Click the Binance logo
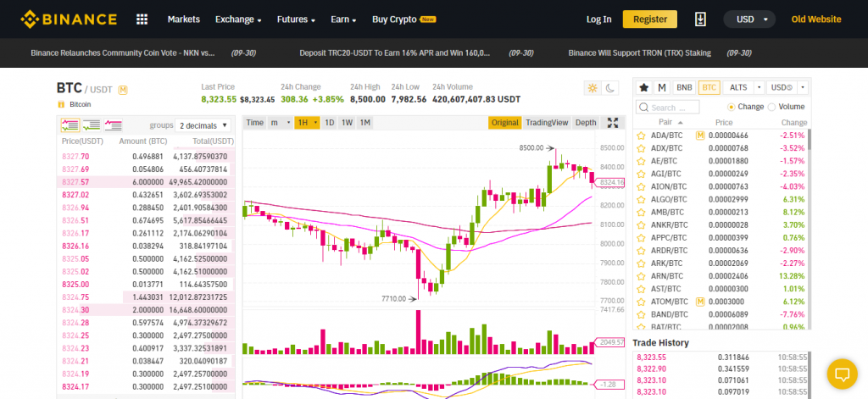Viewport: 868px width, 399px height. pyautogui.click(x=69, y=19)
